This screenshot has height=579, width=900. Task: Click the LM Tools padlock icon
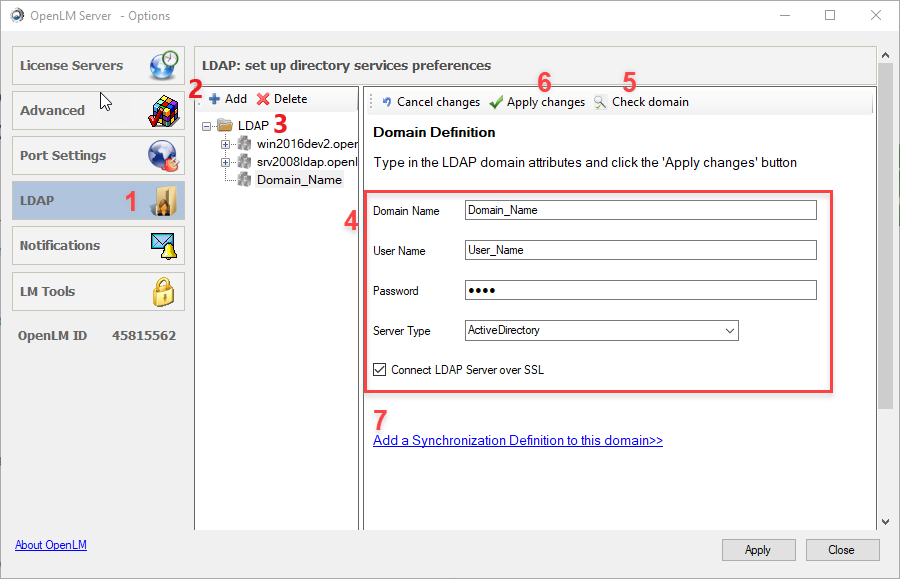tap(164, 291)
